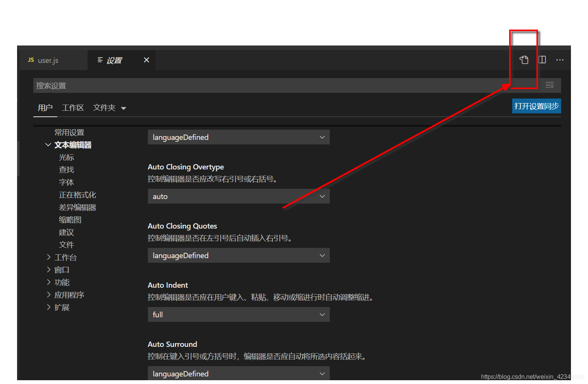Click the Auto Surround setting title

pos(172,344)
